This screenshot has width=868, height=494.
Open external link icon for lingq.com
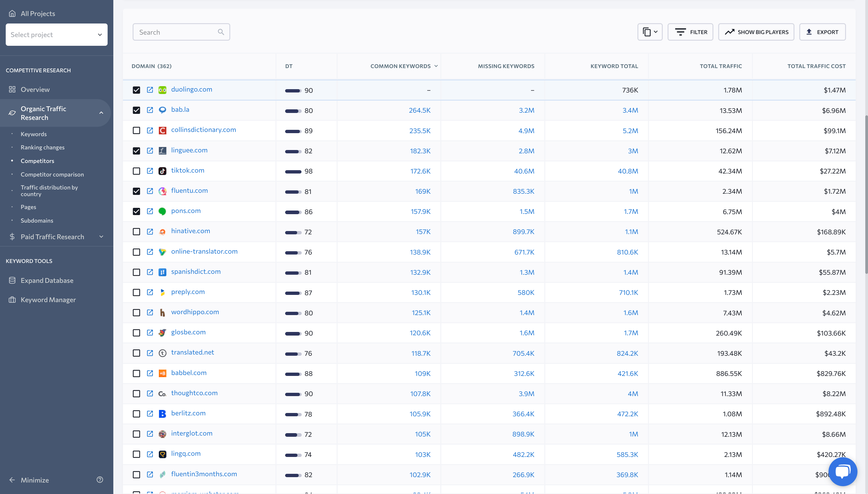coord(150,454)
